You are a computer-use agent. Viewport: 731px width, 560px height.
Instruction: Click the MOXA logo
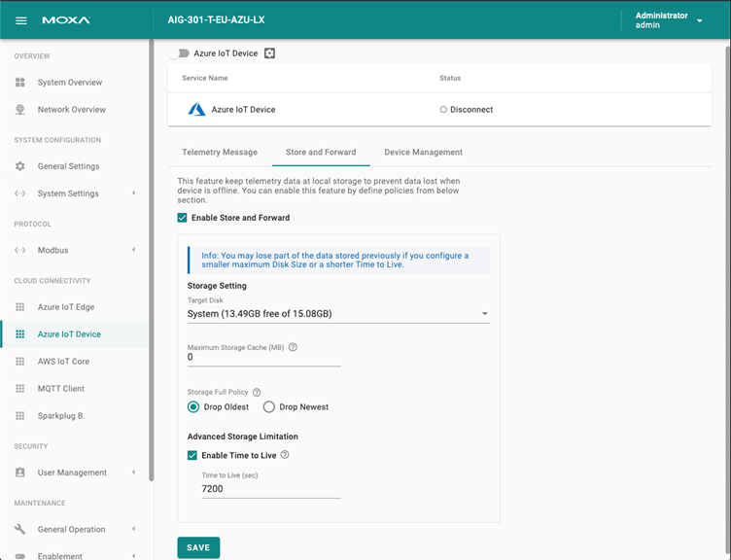point(66,20)
